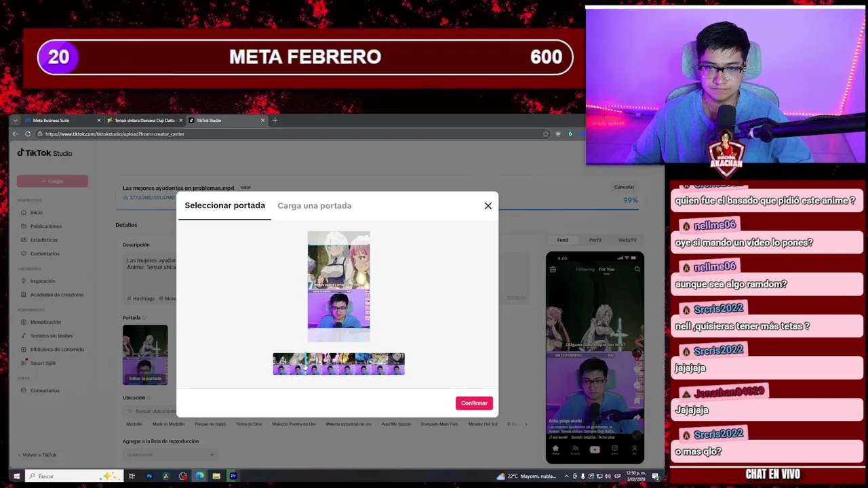Open a new browser tab
The width and height of the screenshot is (868, 488).
pos(275,121)
